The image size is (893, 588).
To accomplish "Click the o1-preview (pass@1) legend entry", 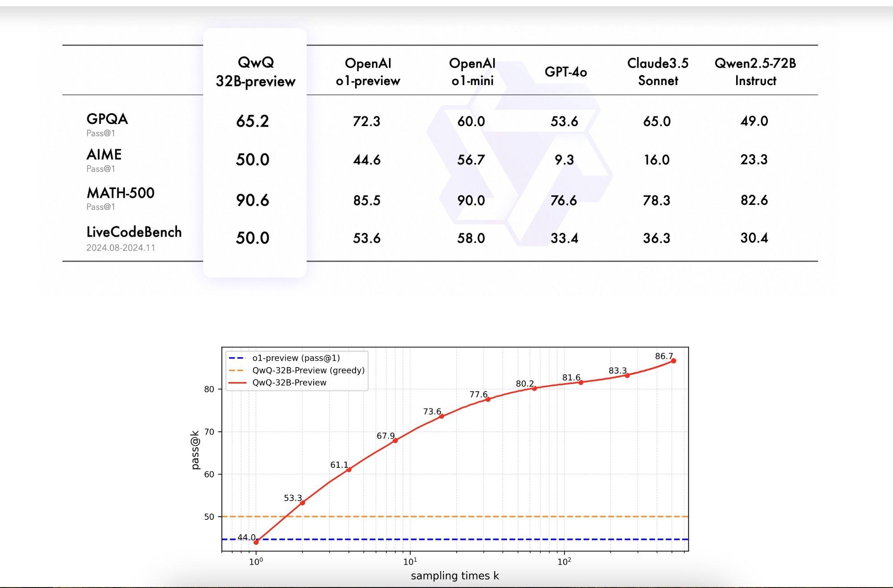I will click(x=284, y=358).
